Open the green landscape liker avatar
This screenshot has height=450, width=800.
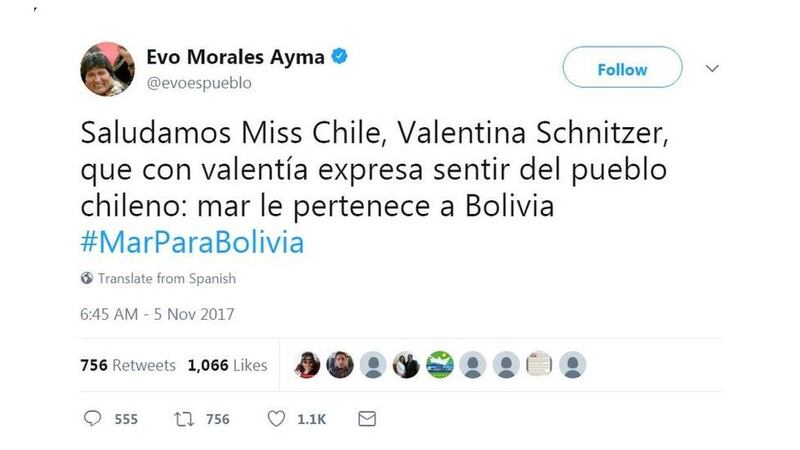coord(440,365)
